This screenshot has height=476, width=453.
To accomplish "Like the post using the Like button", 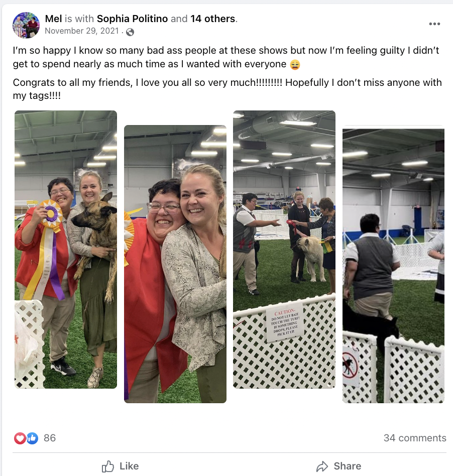I will [x=121, y=466].
